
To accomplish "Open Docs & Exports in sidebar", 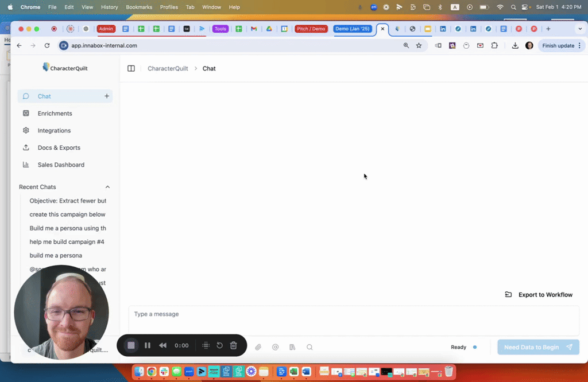I will tap(59, 147).
